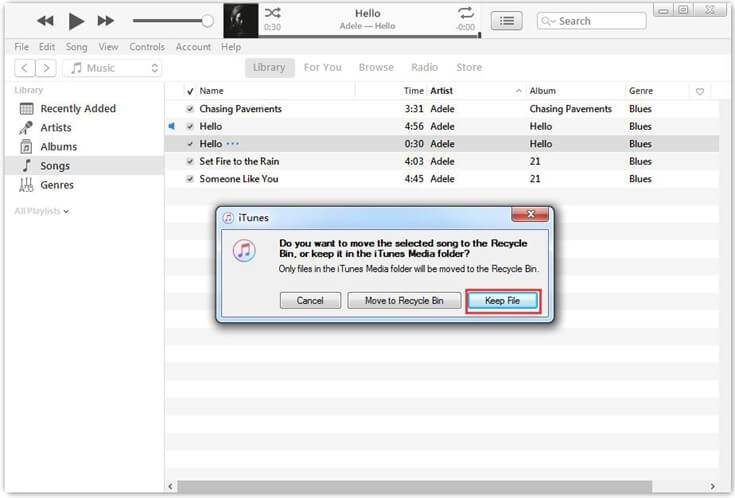Viewport: 735px width, 498px height.
Task: Click the playback progress bar
Action: [369, 36]
